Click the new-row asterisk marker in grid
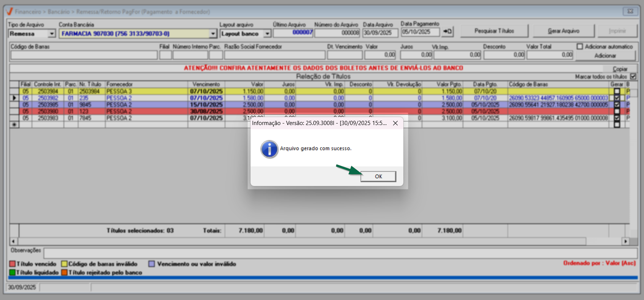 [x=14, y=125]
